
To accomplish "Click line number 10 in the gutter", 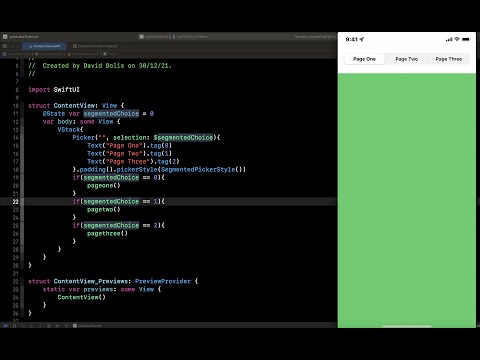I will [16, 106].
